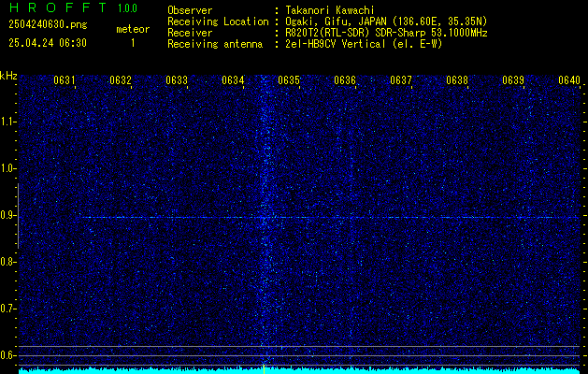Click frequency axis label 1.0
Image resolution: width=588 pixels, height=374 pixels.
click(7, 169)
